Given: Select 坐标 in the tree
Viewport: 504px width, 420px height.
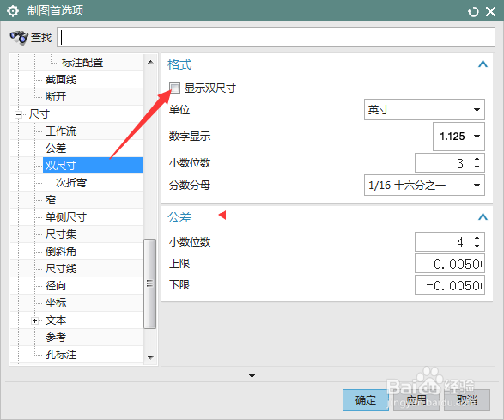Looking at the screenshot, I should coord(56,303).
